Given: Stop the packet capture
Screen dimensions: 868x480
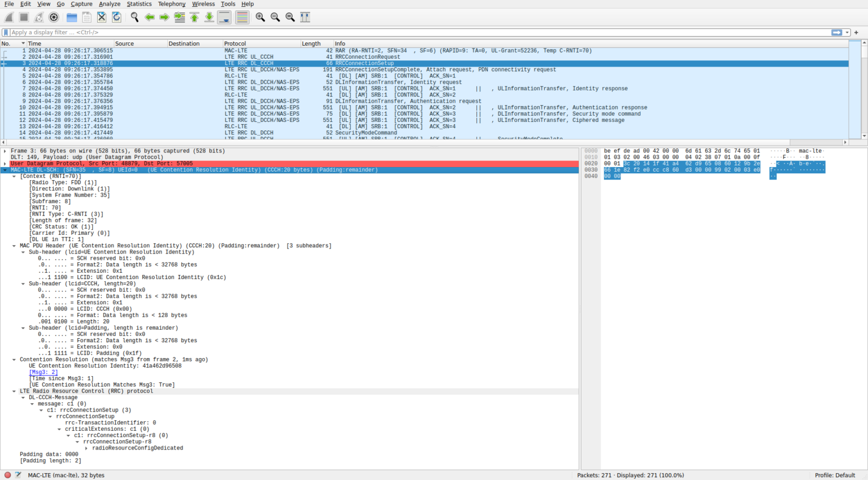Looking at the screenshot, I should click(23, 17).
